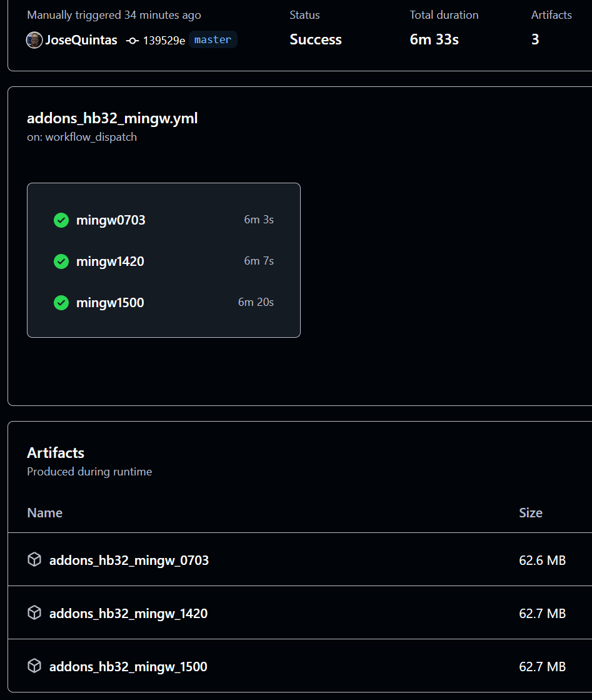Click the commit icon beside 139529e
592x700 pixels.
point(133,41)
